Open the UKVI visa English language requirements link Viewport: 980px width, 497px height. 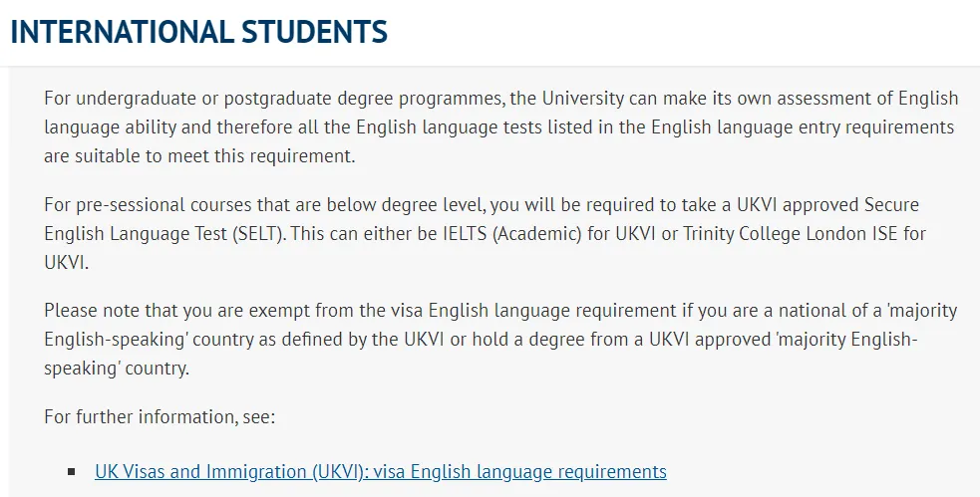[x=381, y=471]
